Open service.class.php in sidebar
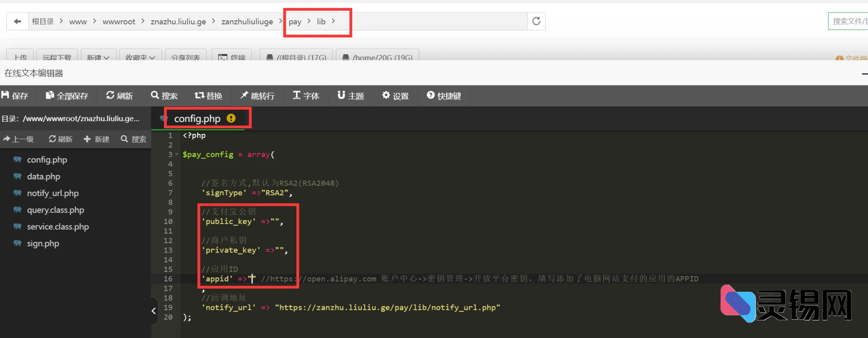 pyautogui.click(x=58, y=227)
